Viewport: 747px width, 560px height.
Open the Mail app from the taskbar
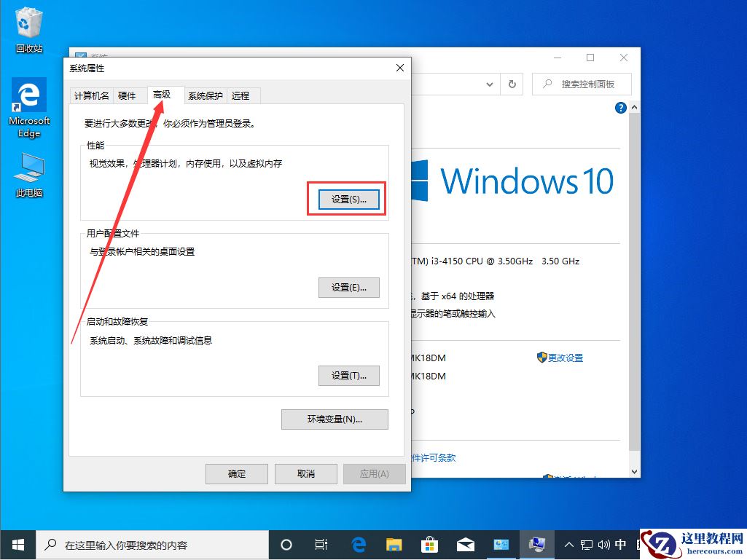(465, 544)
